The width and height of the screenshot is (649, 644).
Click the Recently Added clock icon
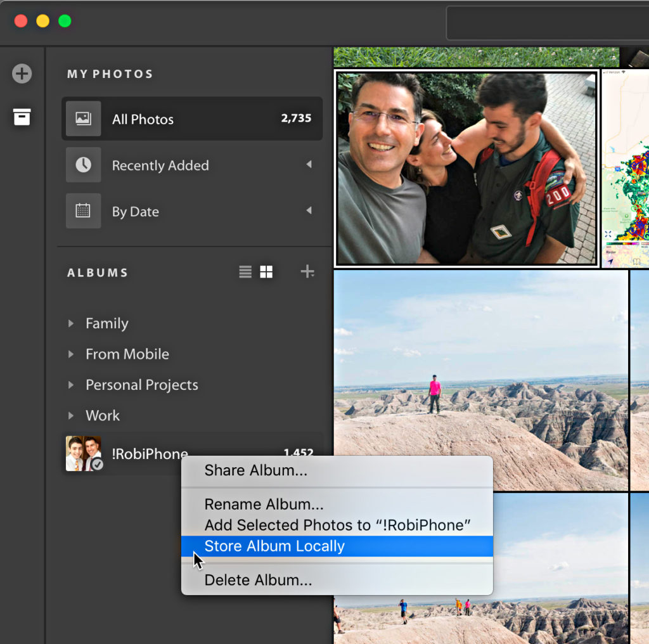pyautogui.click(x=83, y=165)
